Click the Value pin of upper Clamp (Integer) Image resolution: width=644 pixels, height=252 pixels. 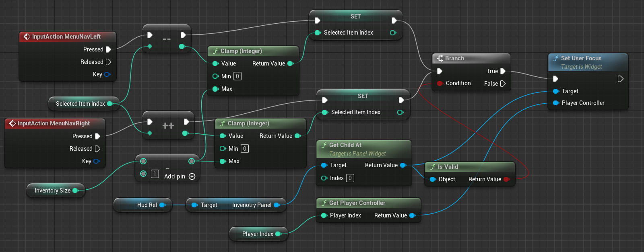tap(215, 64)
